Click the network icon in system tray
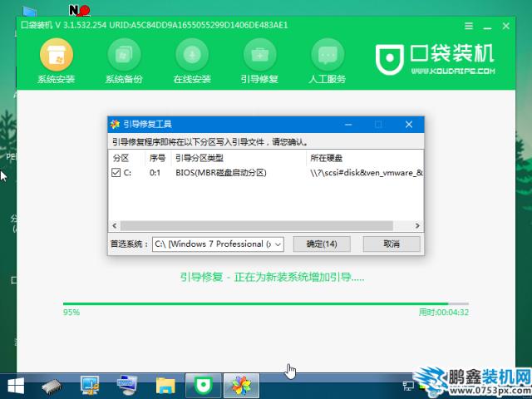This screenshot has height=399, width=532. coord(408,386)
